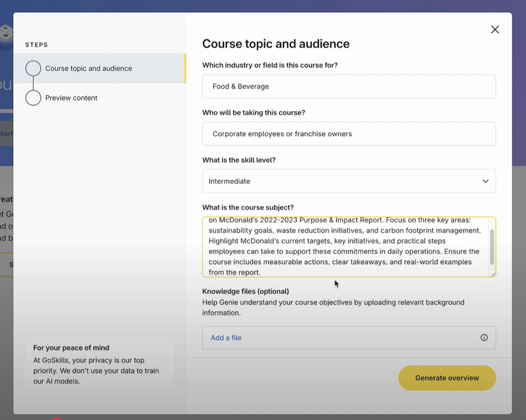Grab the course subject resize handle
This screenshot has height=420, width=526.
click(x=493, y=274)
